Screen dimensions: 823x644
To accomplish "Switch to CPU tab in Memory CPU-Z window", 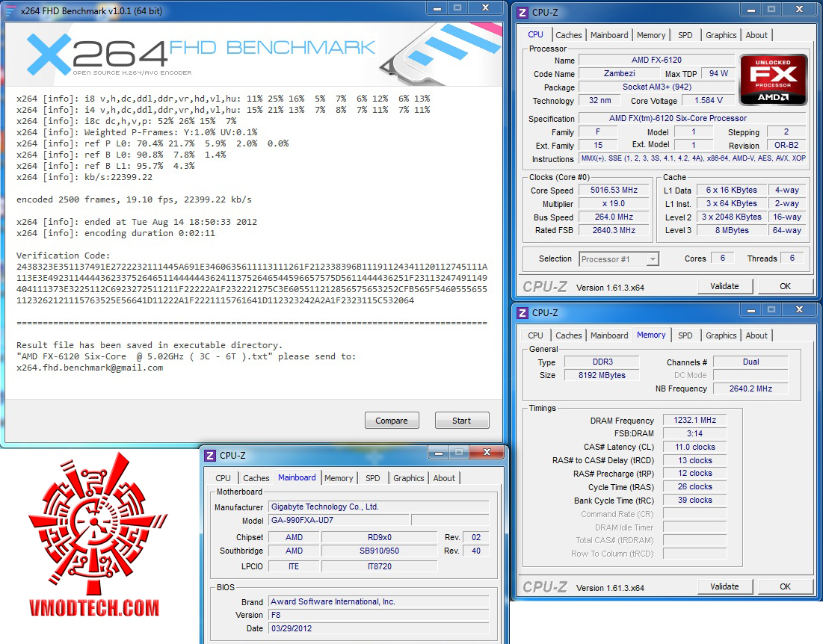I will pyautogui.click(x=535, y=335).
